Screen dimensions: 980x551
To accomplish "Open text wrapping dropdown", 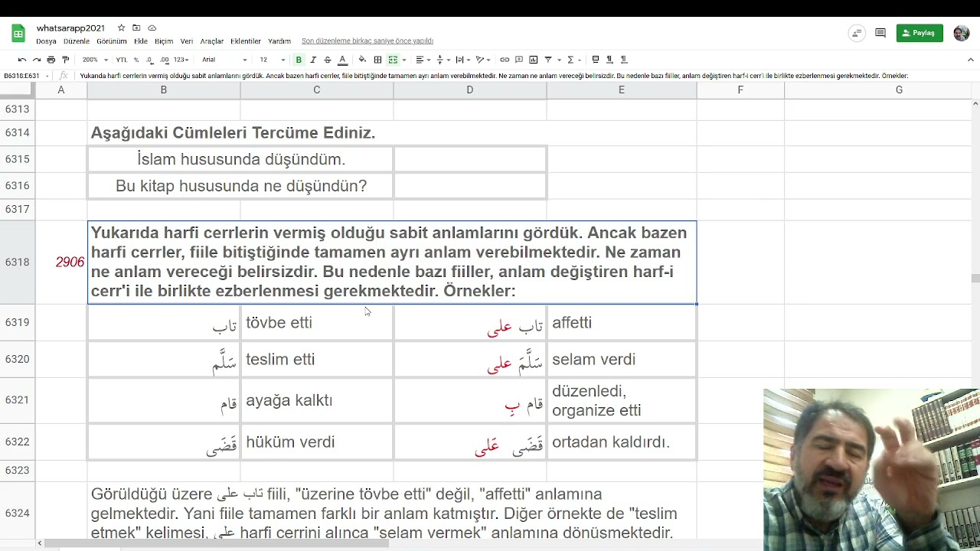I will (x=462, y=60).
